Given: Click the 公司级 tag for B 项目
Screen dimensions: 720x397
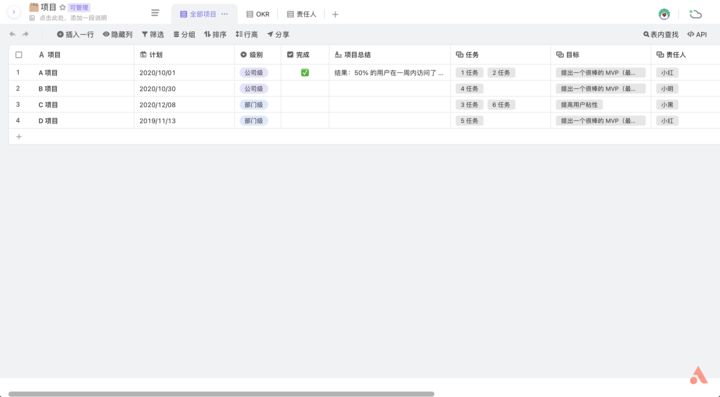Looking at the screenshot, I should pos(253,89).
